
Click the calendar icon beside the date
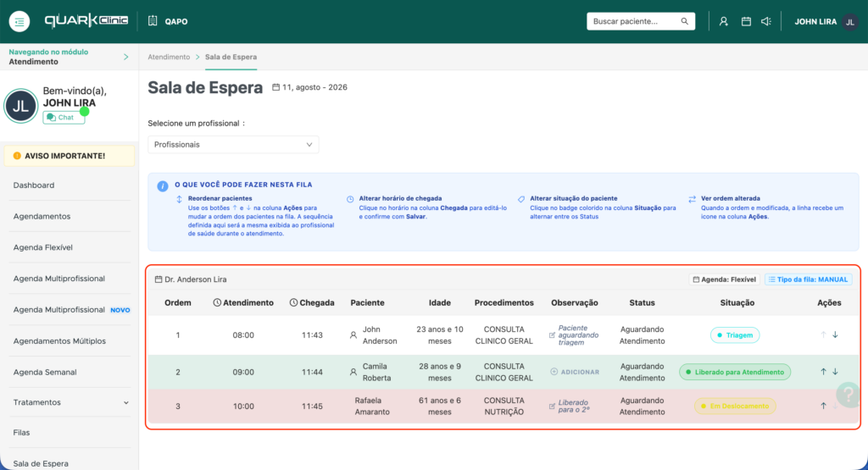275,87
